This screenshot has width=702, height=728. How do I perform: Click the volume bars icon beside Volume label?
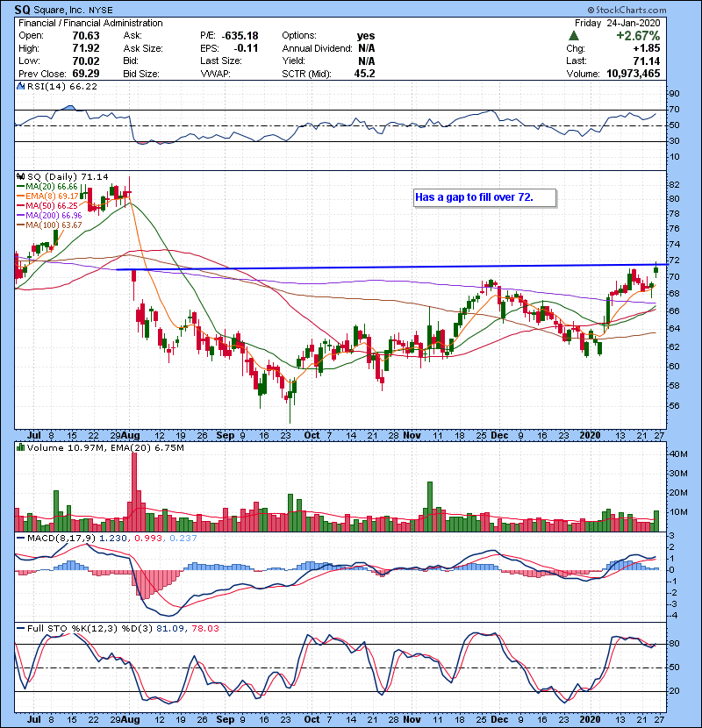[x=20, y=447]
